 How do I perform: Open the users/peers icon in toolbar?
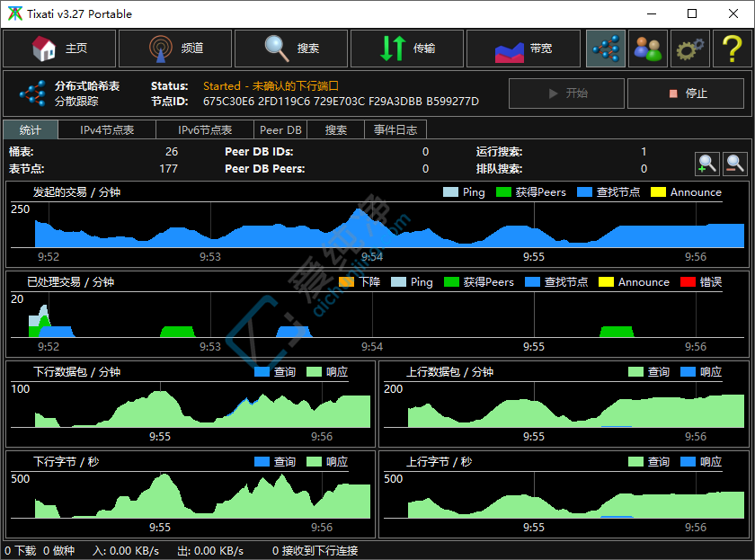648,49
